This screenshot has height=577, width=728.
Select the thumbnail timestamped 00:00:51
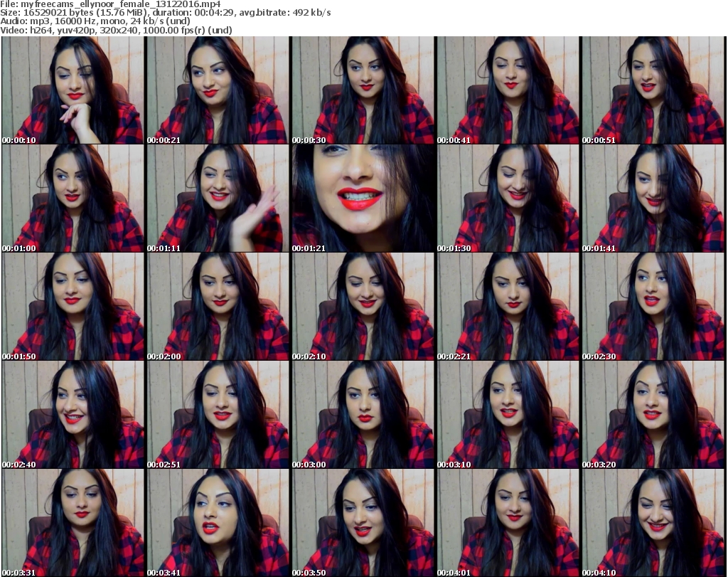pyautogui.click(x=653, y=90)
